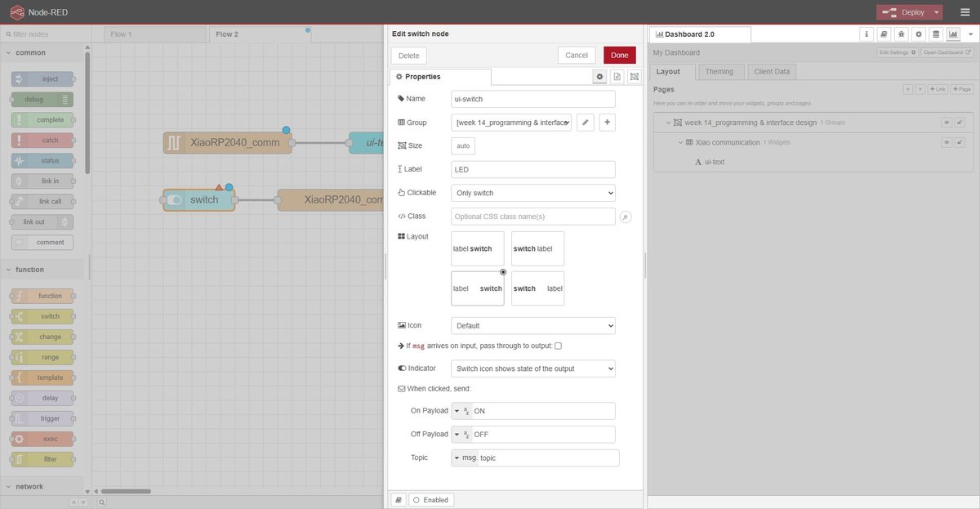
Task: Click the Open Dashboard button
Action: (x=947, y=52)
